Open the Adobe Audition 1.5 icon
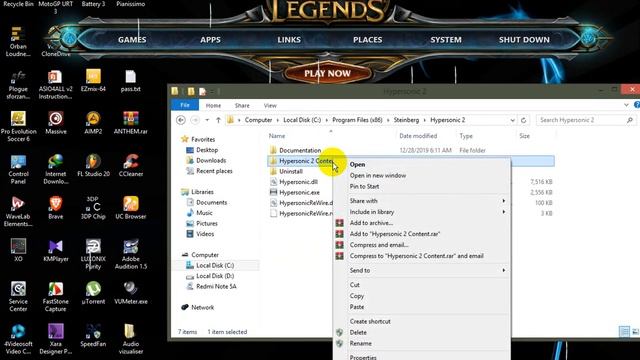640x360 pixels. (x=131, y=254)
